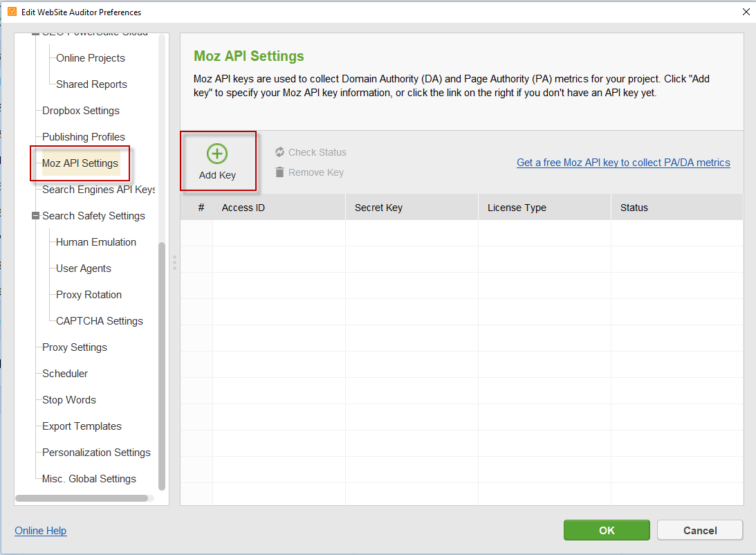The width and height of the screenshot is (756, 555).
Task: Confirm preferences with the OK button
Action: click(x=607, y=530)
